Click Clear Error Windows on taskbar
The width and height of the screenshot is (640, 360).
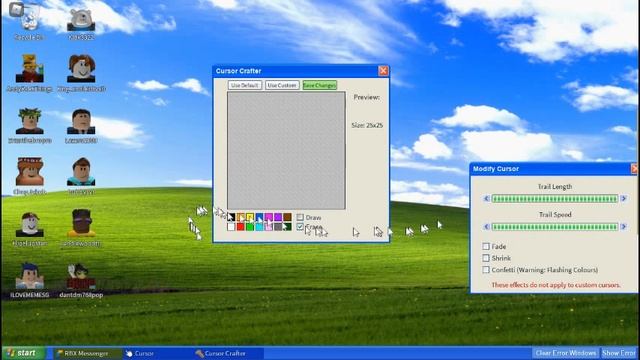tap(566, 353)
